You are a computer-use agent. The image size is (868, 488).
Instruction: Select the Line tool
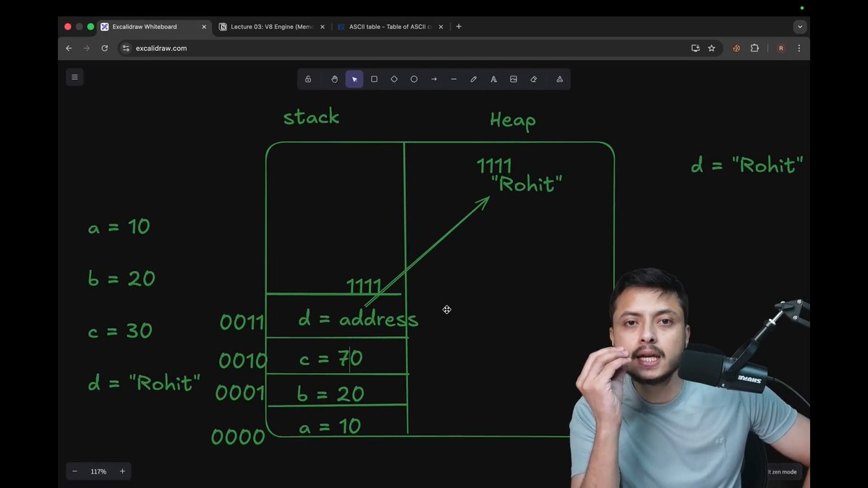(x=454, y=80)
